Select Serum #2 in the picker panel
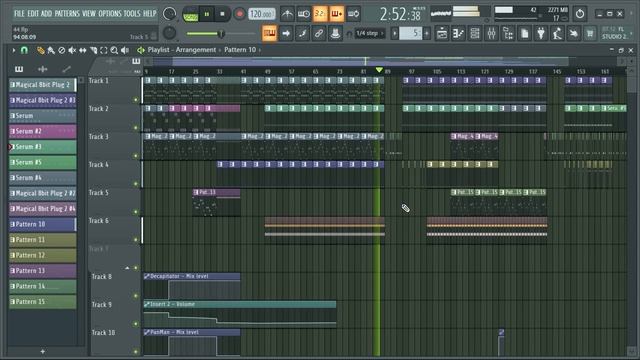Image resolution: width=640 pixels, height=360 pixels. [42, 131]
